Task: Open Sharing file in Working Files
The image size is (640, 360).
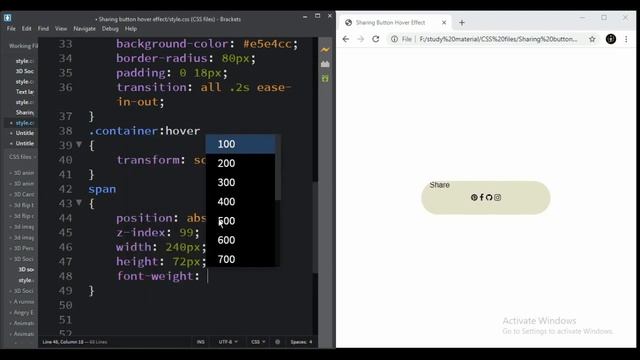Action: (24, 112)
